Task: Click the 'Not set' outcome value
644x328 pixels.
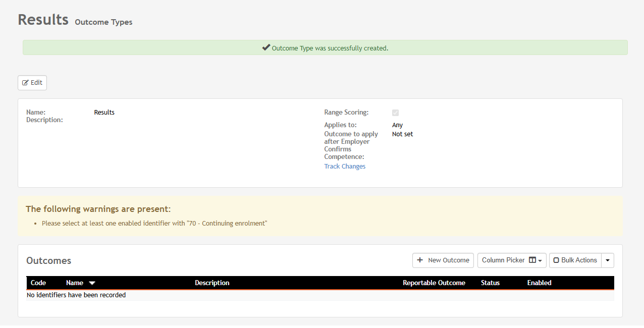Action: click(x=403, y=134)
